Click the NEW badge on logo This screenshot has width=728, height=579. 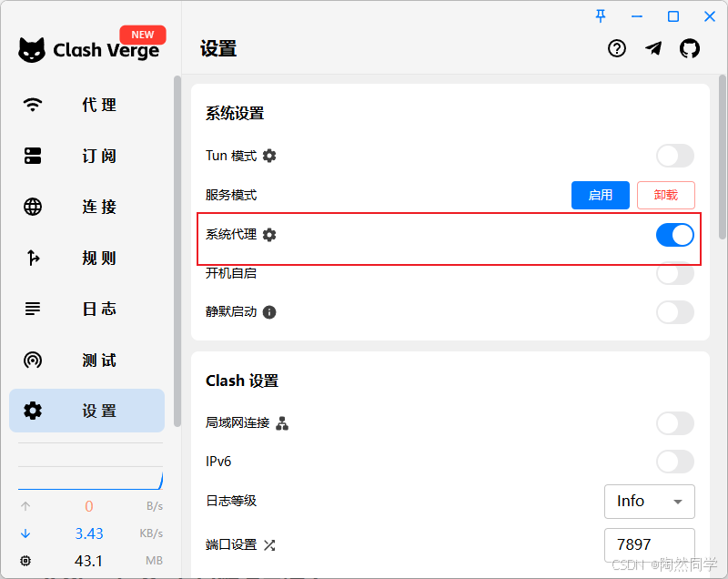[143, 35]
